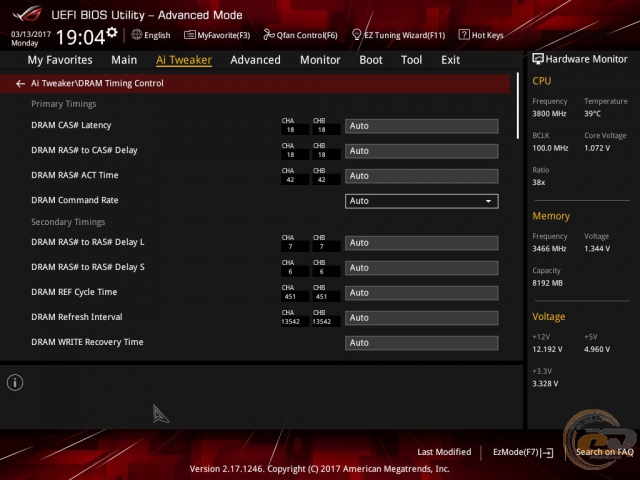This screenshot has width=640, height=480.
Task: Click DRAM Refresh Interval Auto field
Action: pyautogui.click(x=422, y=318)
